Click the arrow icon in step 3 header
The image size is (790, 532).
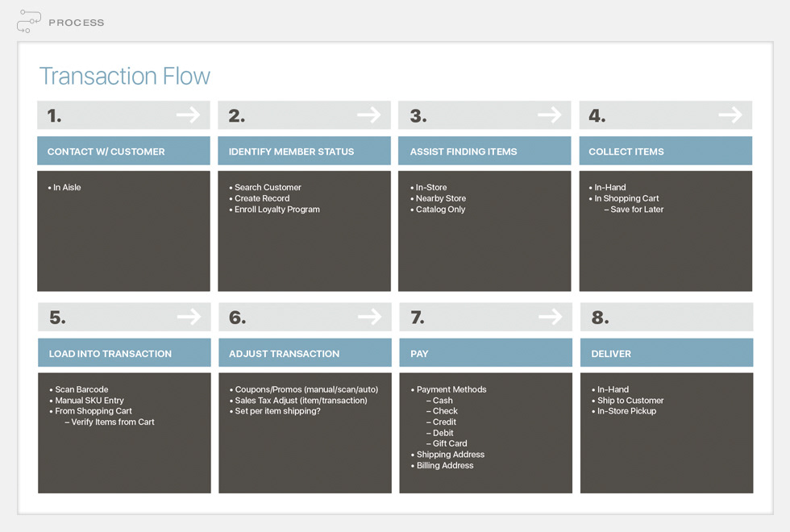point(550,114)
